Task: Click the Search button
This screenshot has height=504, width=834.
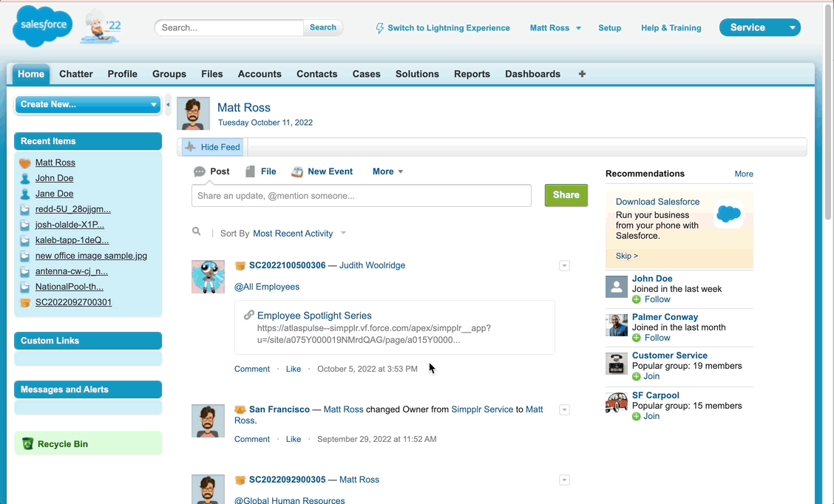Action: 323,27
